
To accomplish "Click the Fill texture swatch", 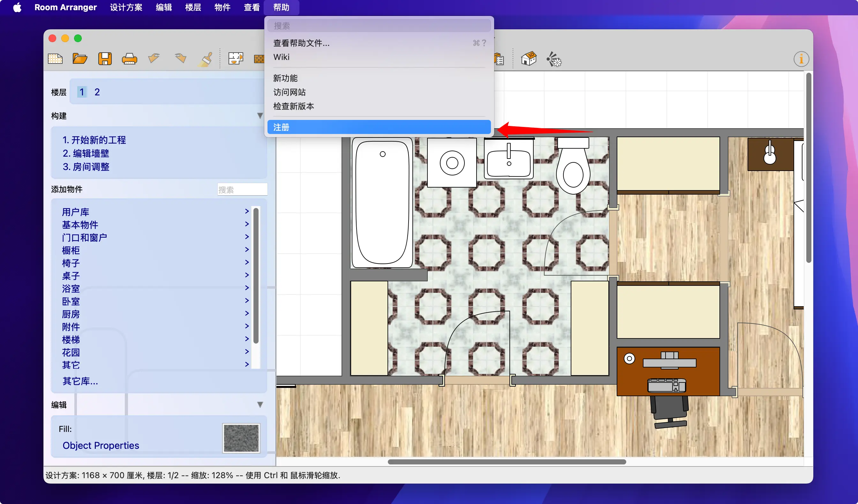I will point(241,438).
